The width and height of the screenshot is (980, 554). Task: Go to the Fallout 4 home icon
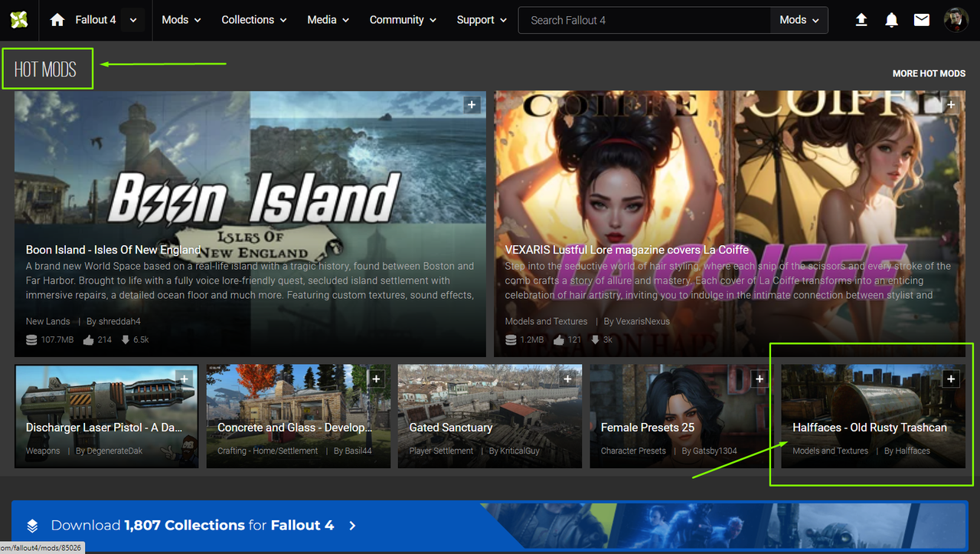pyautogui.click(x=57, y=21)
